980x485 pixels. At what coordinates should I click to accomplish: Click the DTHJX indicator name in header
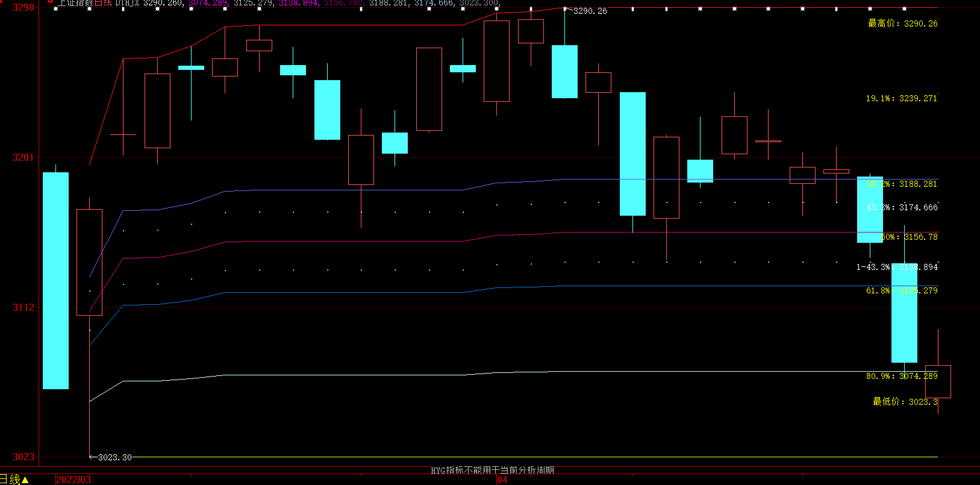pos(128,3)
